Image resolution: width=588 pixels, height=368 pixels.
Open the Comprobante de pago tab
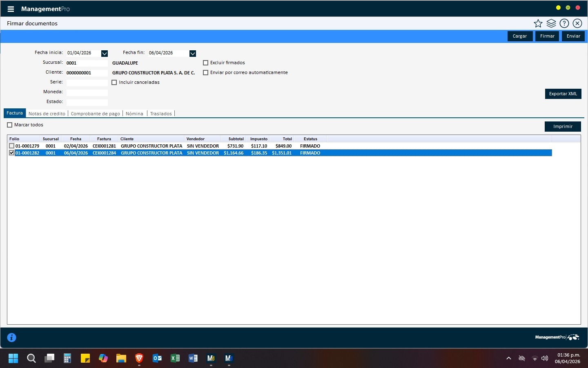click(x=96, y=114)
